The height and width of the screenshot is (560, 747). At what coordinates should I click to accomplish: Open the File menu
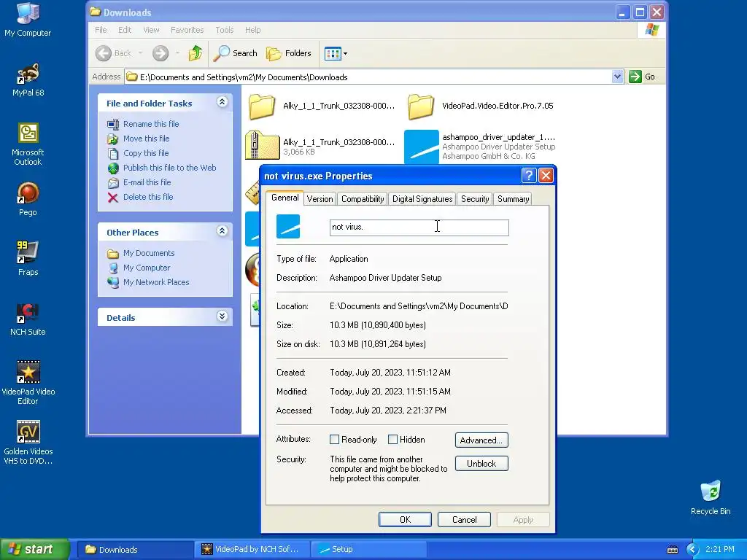coord(101,30)
